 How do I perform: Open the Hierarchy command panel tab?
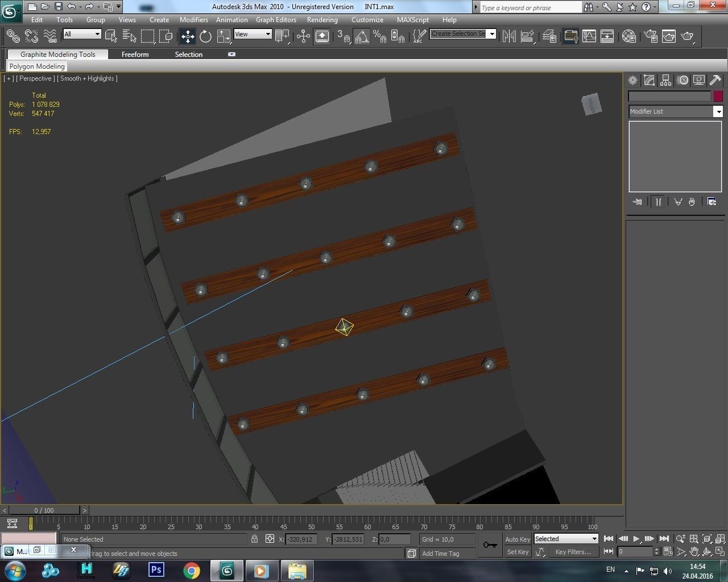(665, 80)
